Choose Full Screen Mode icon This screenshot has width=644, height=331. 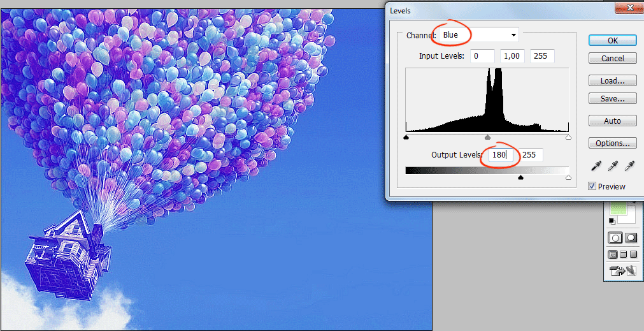(x=633, y=254)
